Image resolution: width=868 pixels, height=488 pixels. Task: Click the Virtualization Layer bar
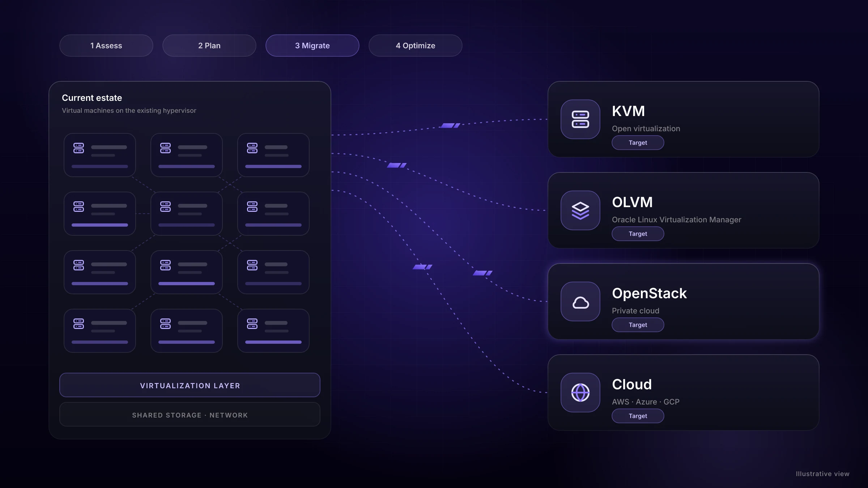(x=190, y=385)
